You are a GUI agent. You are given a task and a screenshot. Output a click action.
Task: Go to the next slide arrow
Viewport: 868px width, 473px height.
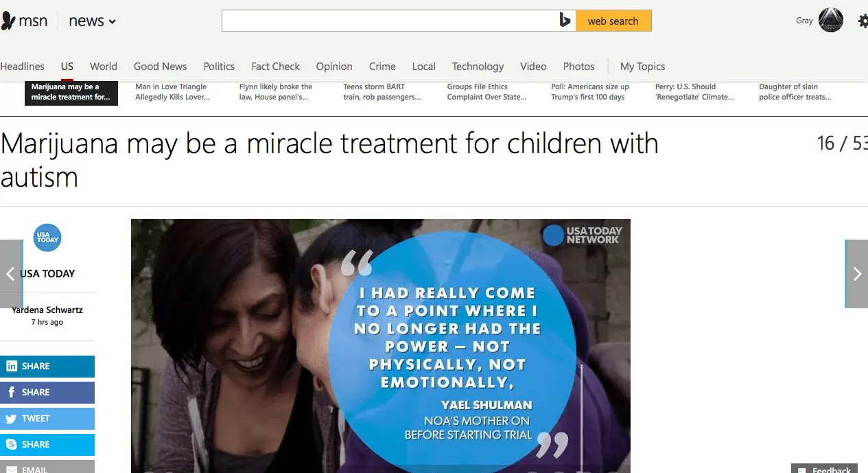pyautogui.click(x=856, y=274)
